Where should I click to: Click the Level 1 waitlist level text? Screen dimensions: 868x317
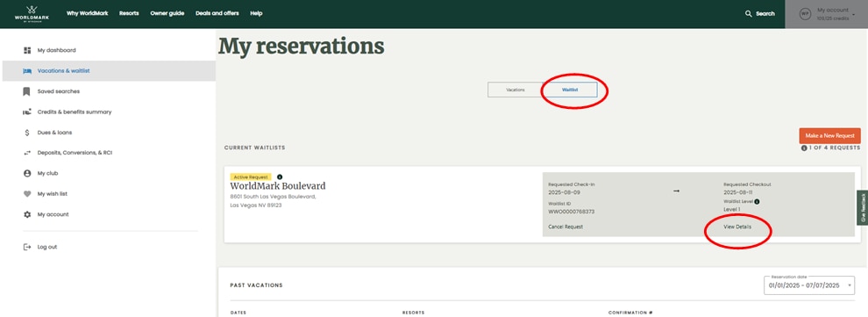[732, 210]
